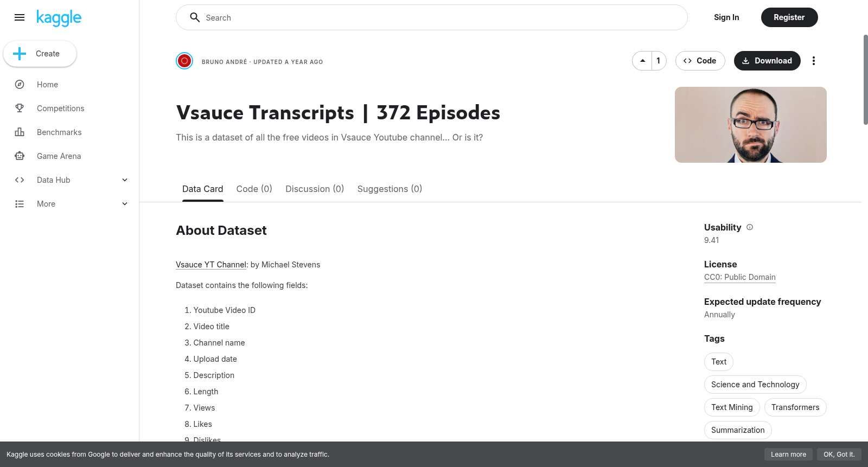
Task: Click the page vertical scrollbar
Action: point(865,80)
